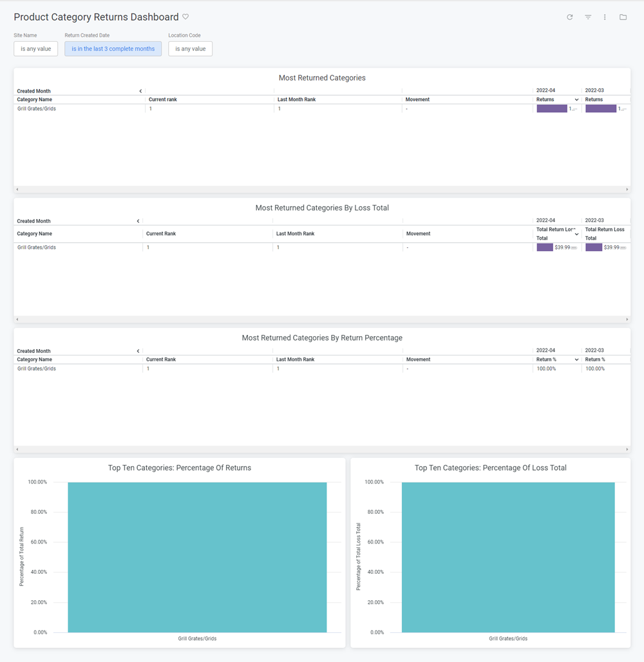
Task: Favorite the dashboard with heart icon
Action: click(185, 17)
